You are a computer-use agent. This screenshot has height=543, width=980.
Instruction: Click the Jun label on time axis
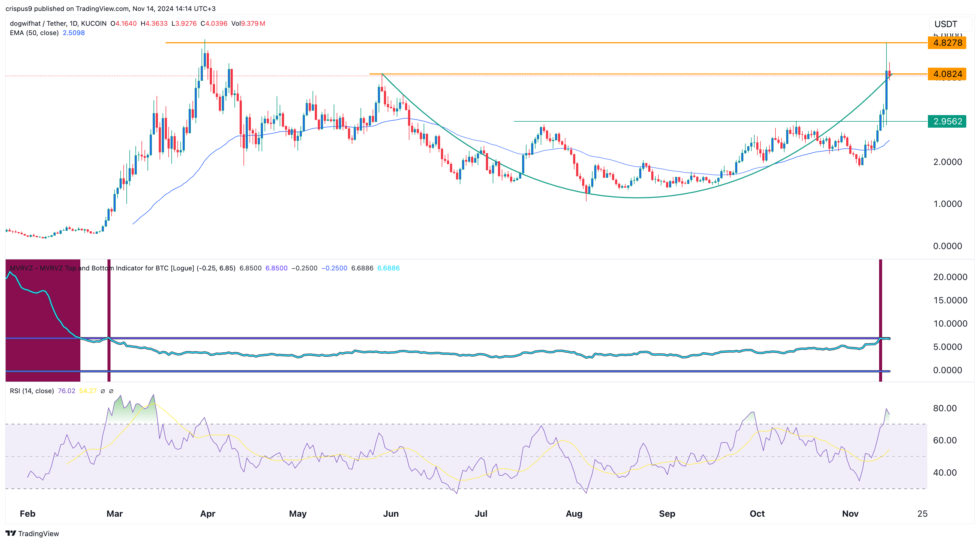(391, 514)
